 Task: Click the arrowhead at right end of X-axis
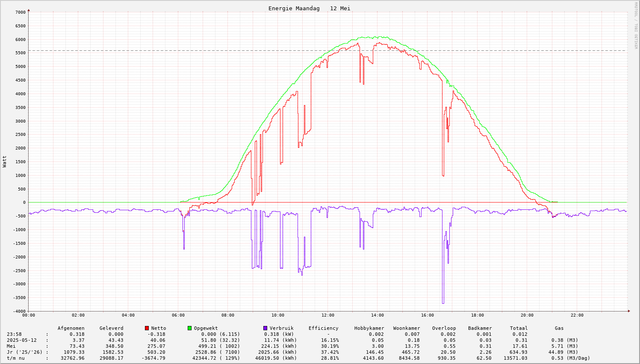pyautogui.click(x=628, y=311)
